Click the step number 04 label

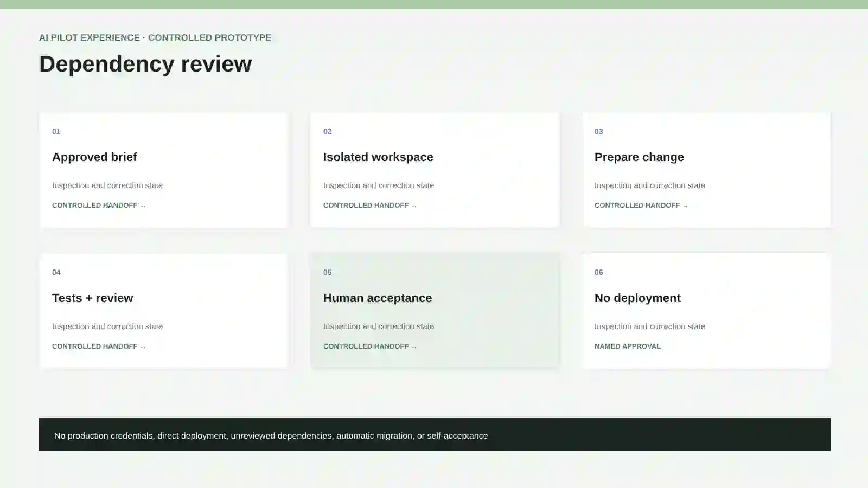(56, 272)
